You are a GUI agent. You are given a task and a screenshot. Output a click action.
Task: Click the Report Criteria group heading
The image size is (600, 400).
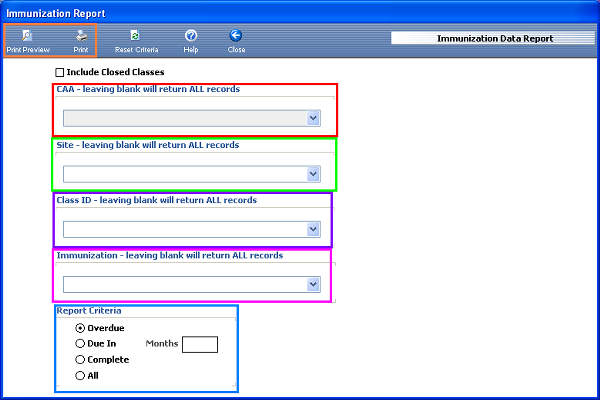coord(89,311)
